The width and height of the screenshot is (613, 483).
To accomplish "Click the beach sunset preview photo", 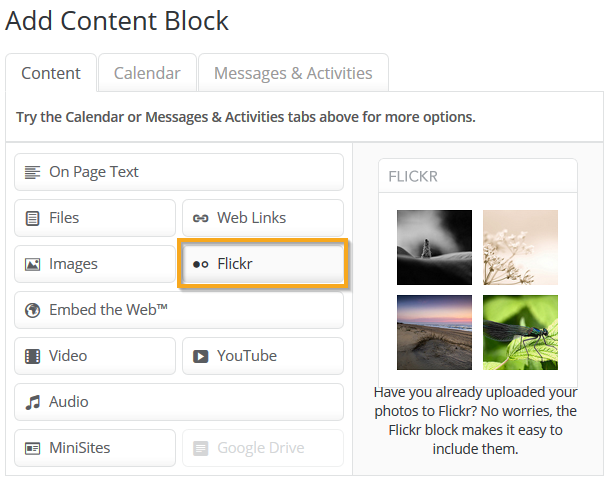I will pos(434,332).
